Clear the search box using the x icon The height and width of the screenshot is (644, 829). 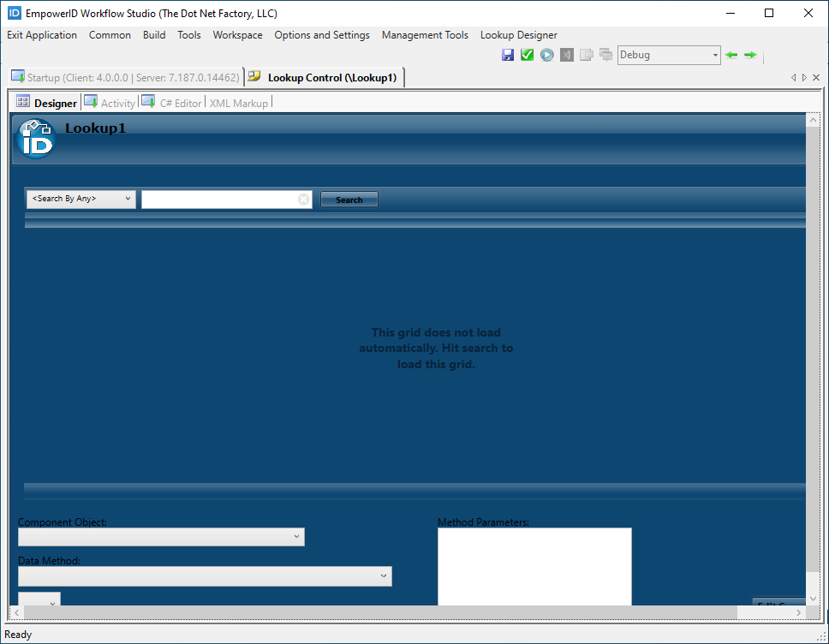[304, 199]
